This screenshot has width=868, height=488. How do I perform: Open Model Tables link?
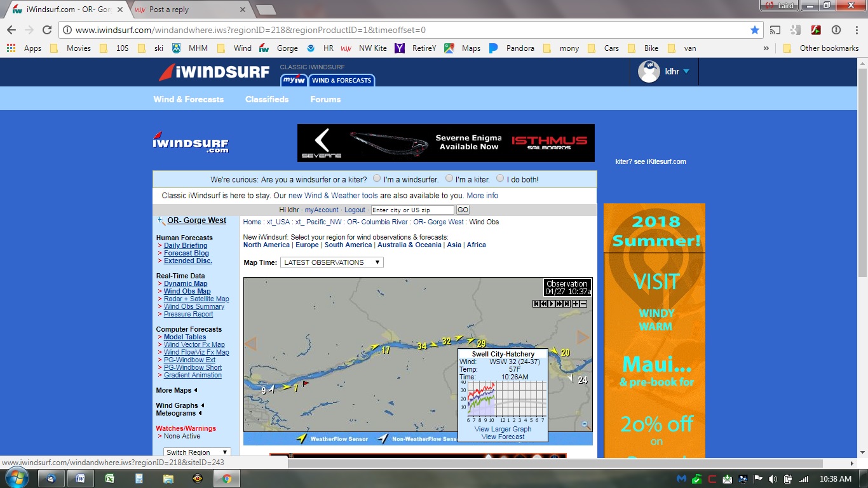coord(185,337)
